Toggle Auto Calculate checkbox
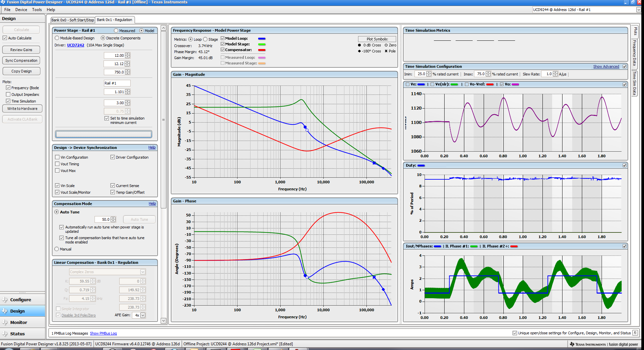Screen dimensions: 644x350 [5, 38]
